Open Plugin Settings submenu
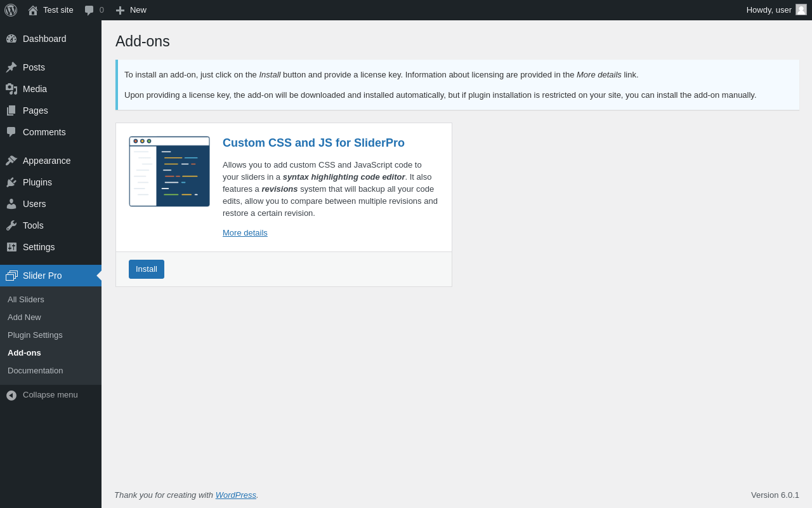 click(35, 335)
